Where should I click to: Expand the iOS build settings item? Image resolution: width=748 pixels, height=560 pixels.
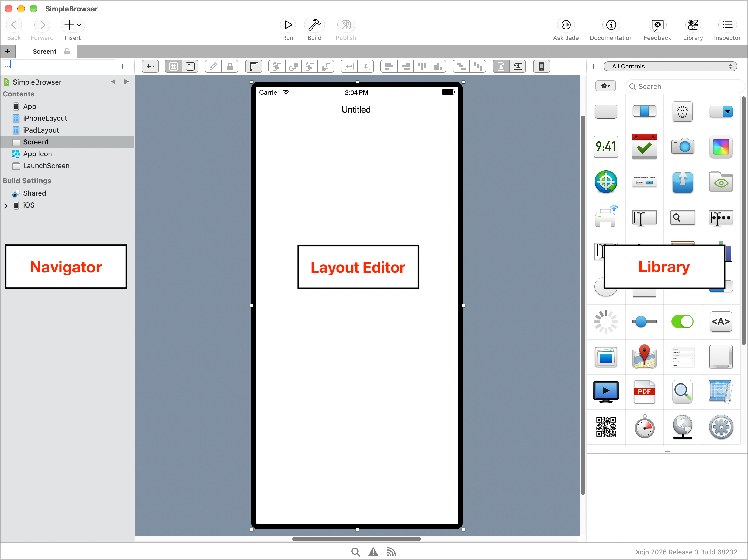coord(6,205)
